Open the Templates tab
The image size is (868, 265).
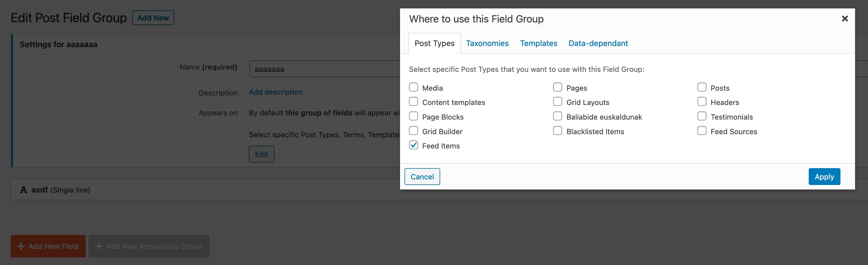[538, 44]
